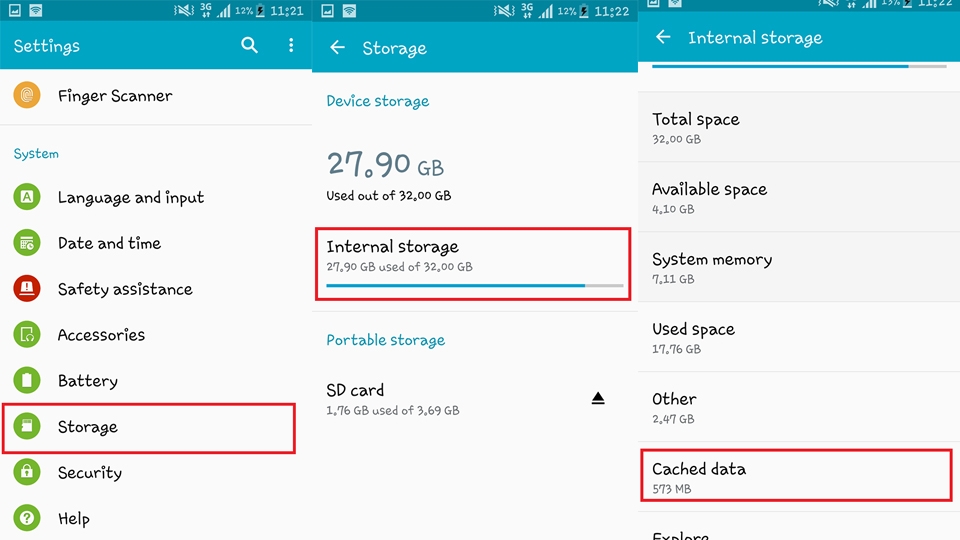Open Storage in the settings list
The image size is (960, 540).
coord(149,428)
